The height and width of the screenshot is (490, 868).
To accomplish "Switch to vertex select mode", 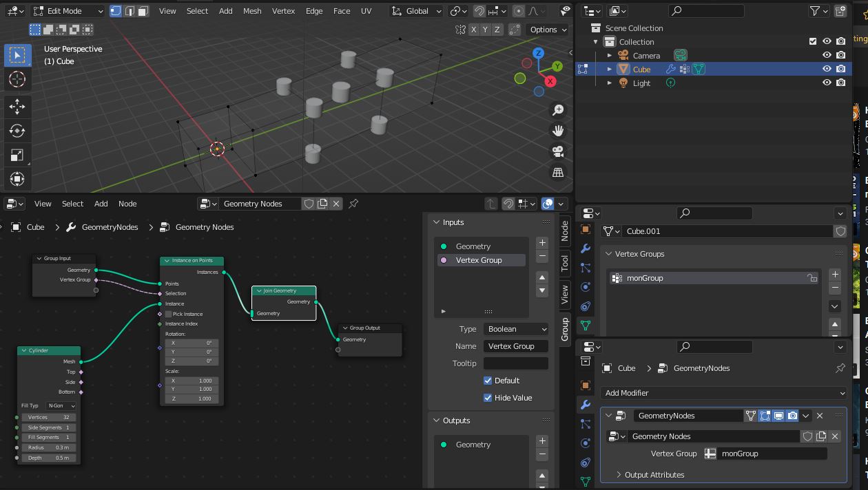I will (x=116, y=11).
